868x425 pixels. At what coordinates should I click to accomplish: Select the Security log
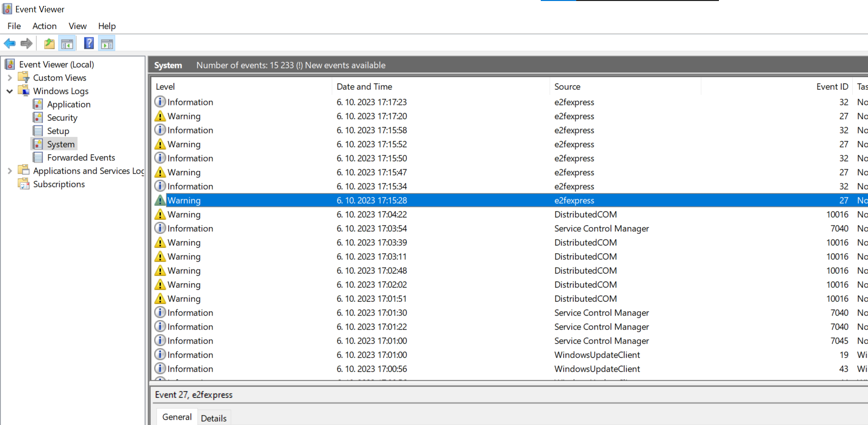click(x=62, y=118)
